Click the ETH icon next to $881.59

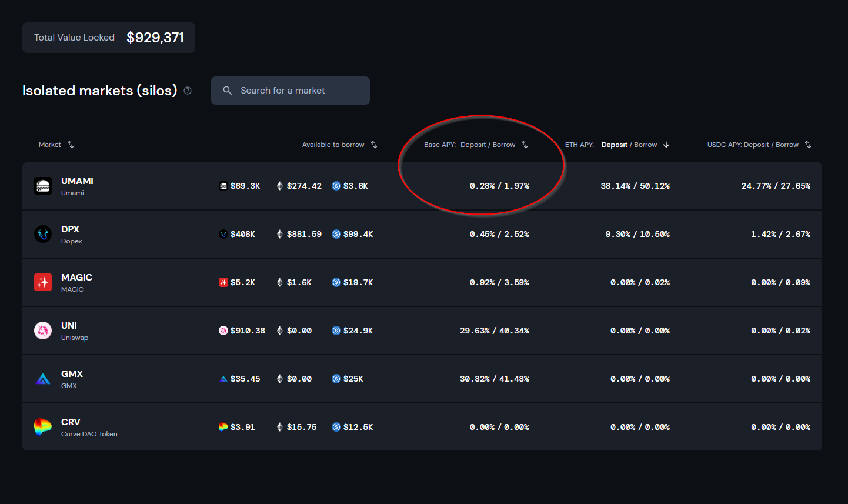280,234
